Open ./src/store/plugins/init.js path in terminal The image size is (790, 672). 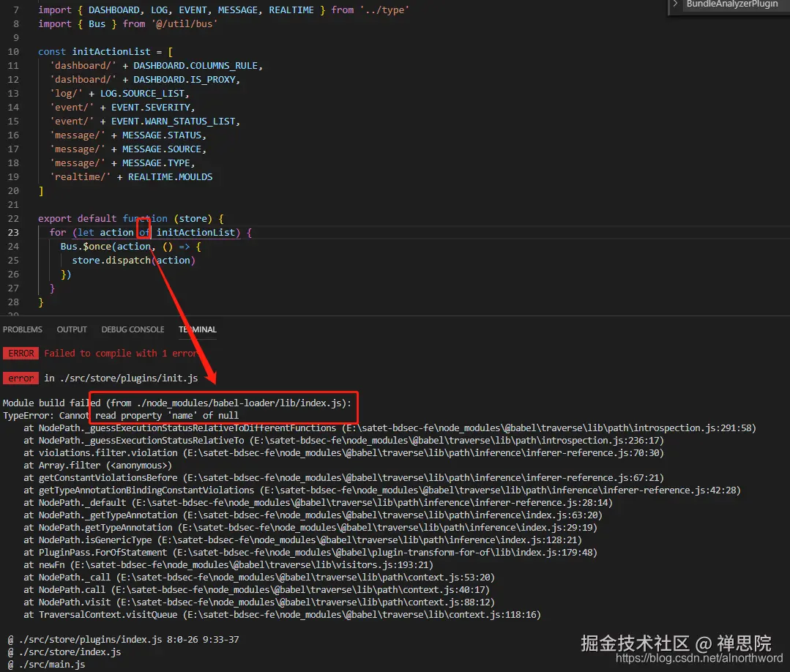128,378
